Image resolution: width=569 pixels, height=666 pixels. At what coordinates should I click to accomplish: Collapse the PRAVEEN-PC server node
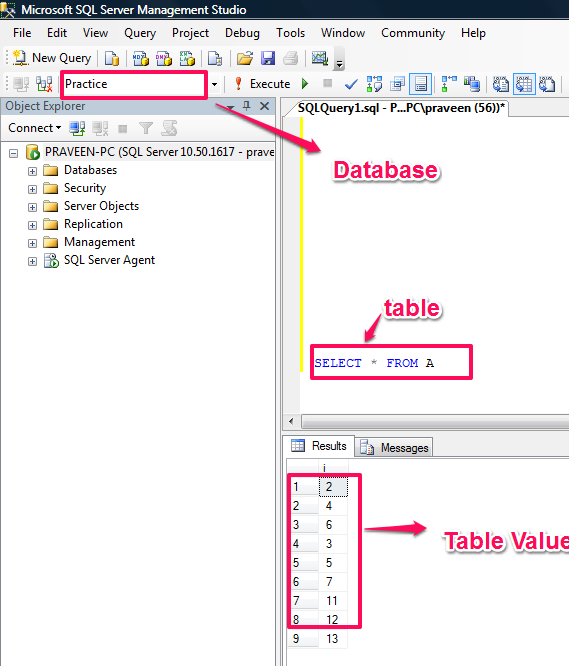(x=14, y=153)
